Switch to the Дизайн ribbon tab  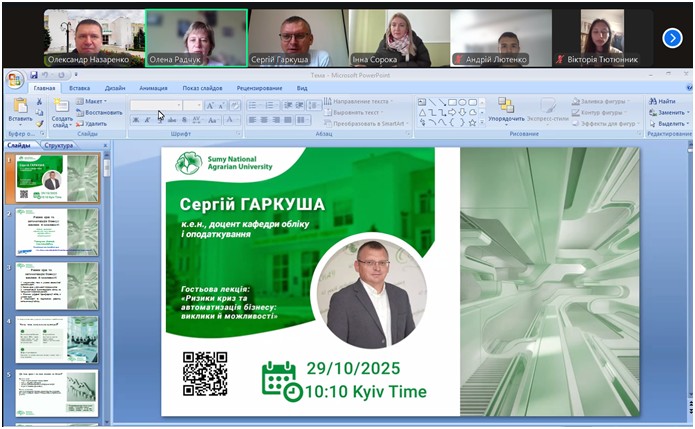[x=115, y=88]
